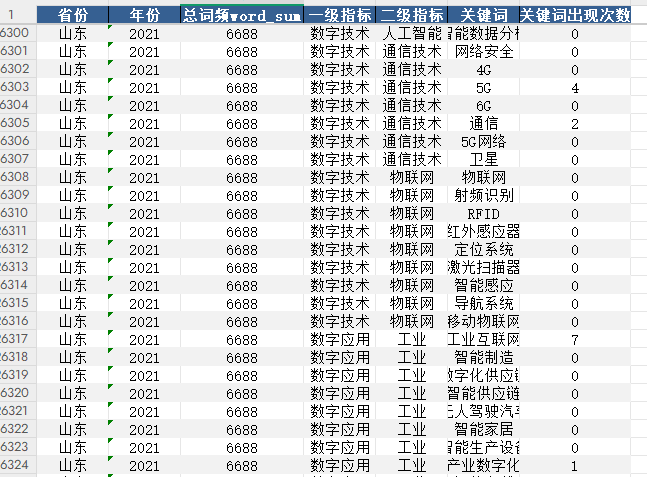Click the count value 7 in row 6317
This screenshot has width=647, height=477.
coord(575,340)
